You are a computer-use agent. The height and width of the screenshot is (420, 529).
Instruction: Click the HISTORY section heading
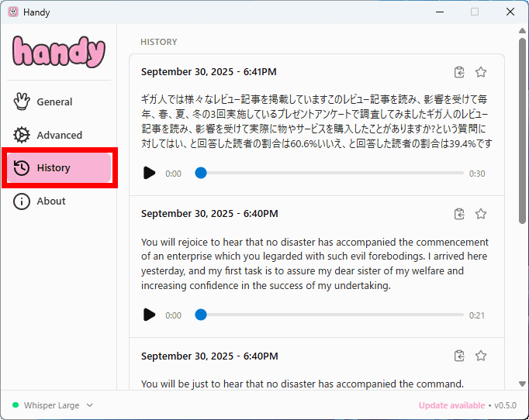tap(158, 42)
